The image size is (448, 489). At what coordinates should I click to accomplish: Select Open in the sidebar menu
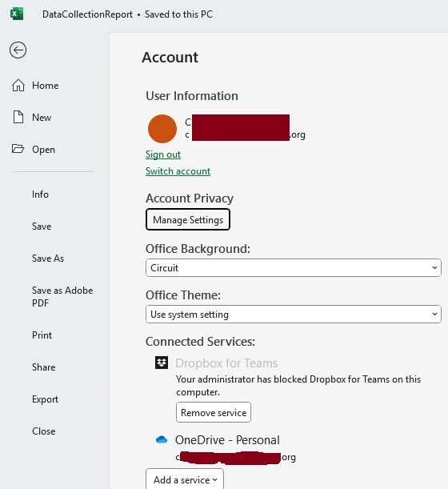(43, 150)
